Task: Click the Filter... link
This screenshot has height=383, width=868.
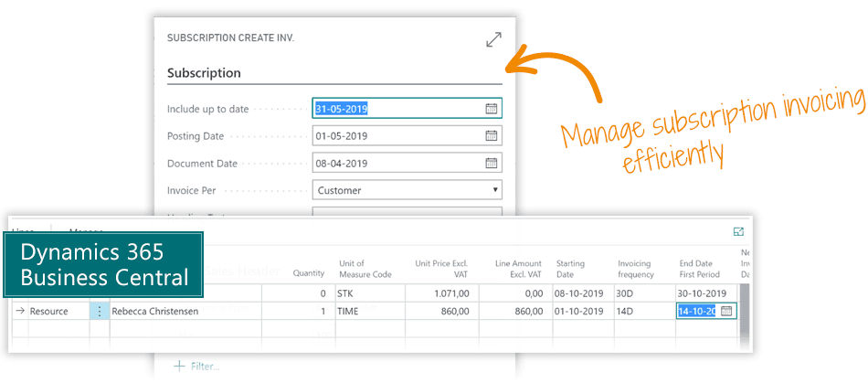Action: 206,367
